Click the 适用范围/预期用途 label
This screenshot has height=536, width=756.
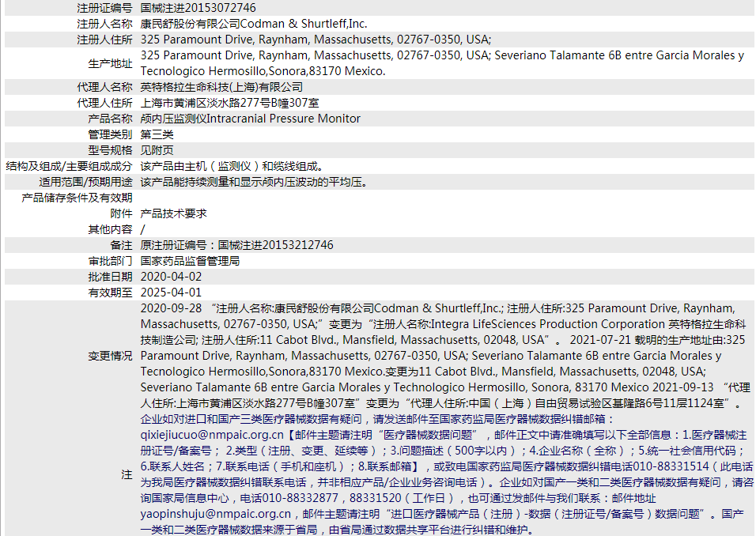86,182
